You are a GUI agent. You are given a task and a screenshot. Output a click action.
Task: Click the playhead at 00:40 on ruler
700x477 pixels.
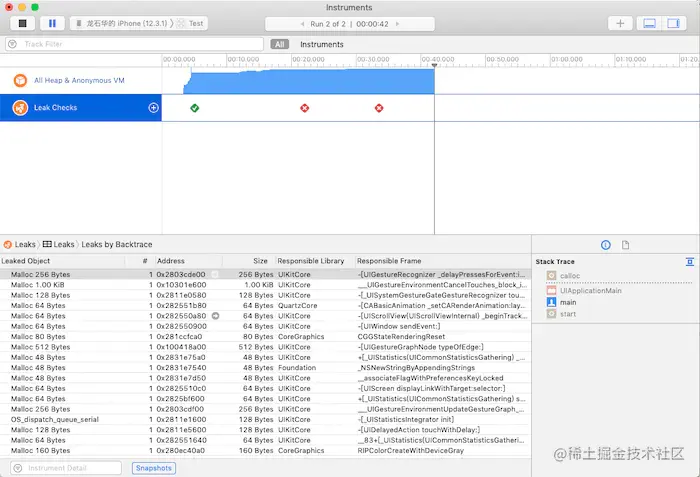(434, 65)
